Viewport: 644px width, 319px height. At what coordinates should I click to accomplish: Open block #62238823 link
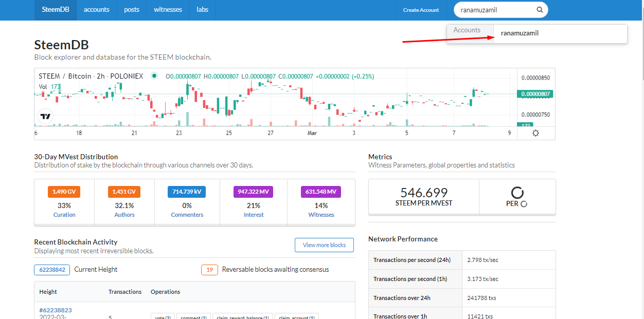point(55,310)
